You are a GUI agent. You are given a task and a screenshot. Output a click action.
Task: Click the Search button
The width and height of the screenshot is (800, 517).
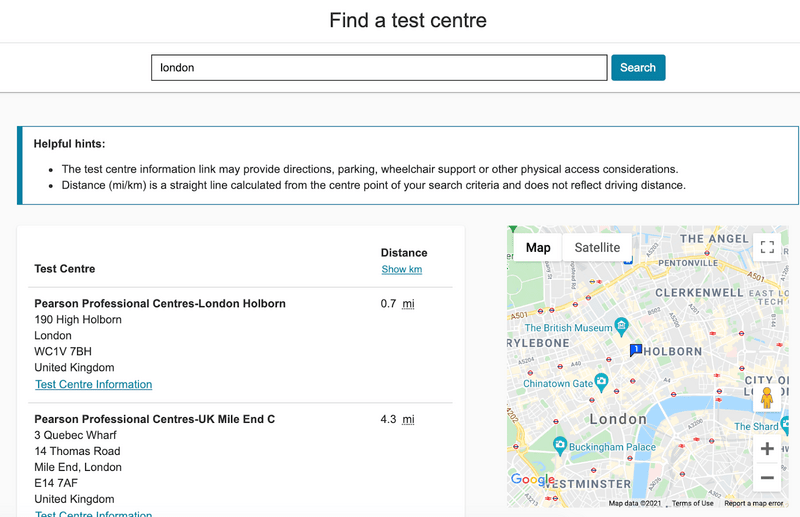tap(638, 67)
